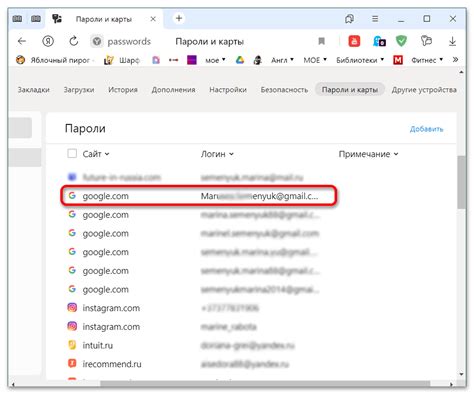Open the site info icon before passwords

pos(97,41)
